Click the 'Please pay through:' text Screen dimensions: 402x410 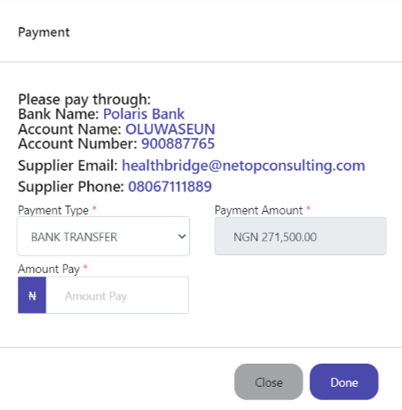coord(84,100)
